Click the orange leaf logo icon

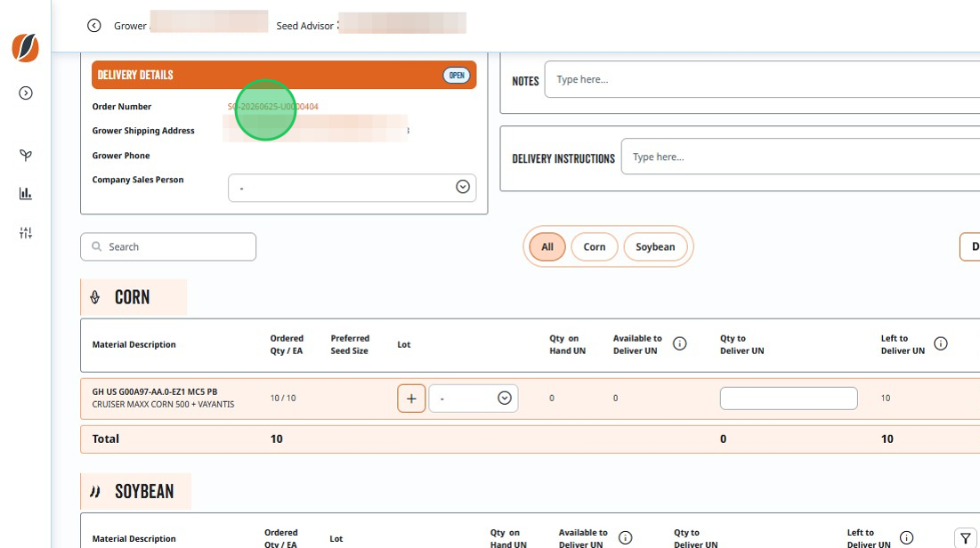26,47
